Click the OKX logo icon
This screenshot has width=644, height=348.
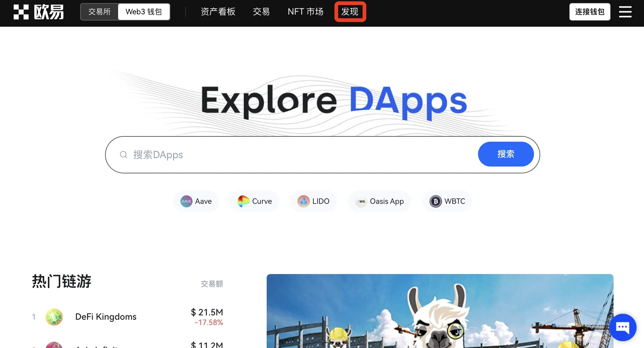(x=21, y=12)
